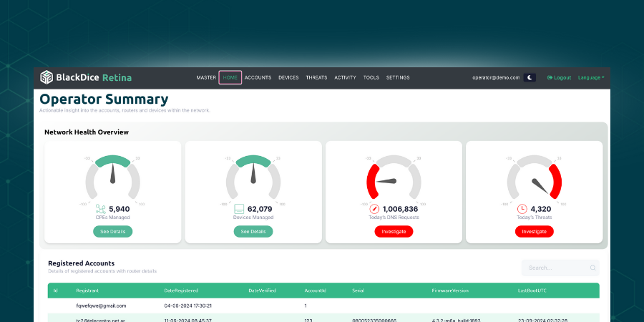Select the DEVICES navigation item
Screen dimensions: 644x322
(288, 77)
